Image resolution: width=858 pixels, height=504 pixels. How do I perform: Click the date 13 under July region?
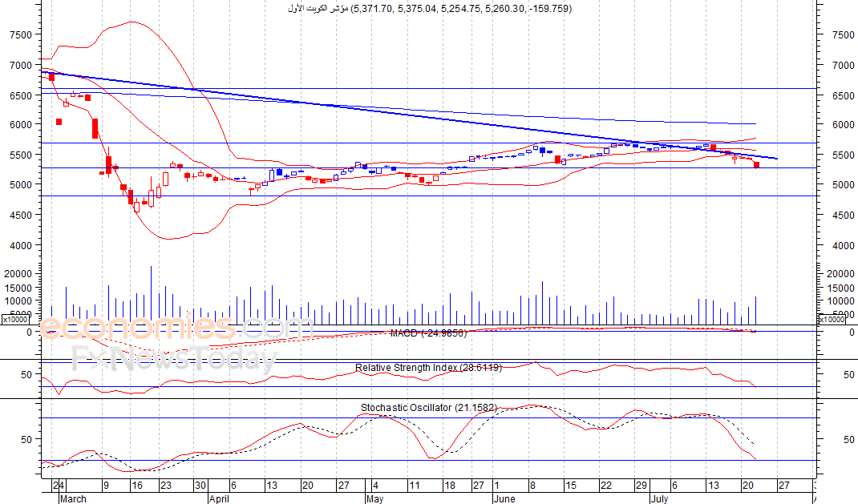click(x=713, y=485)
